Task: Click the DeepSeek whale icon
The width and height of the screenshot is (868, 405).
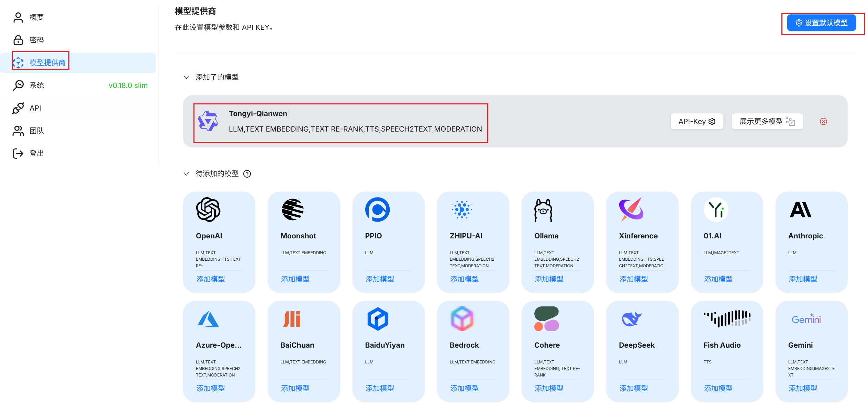Action: (631, 319)
